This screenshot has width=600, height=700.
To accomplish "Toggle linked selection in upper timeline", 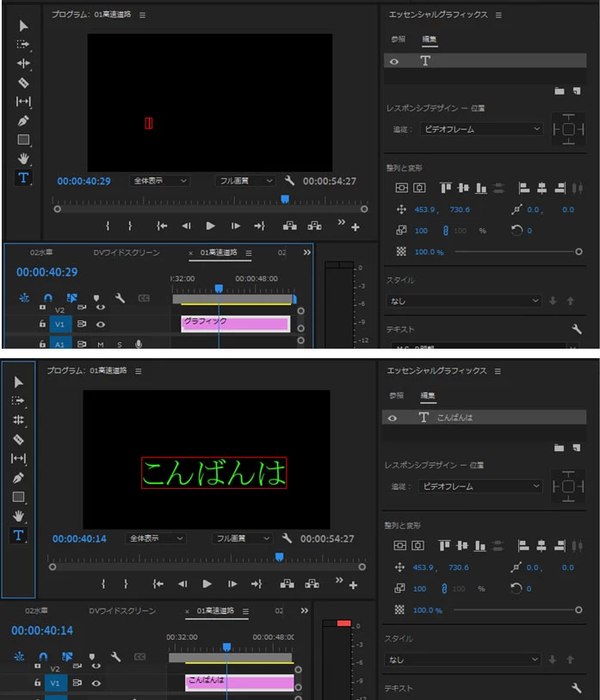I will [71, 298].
